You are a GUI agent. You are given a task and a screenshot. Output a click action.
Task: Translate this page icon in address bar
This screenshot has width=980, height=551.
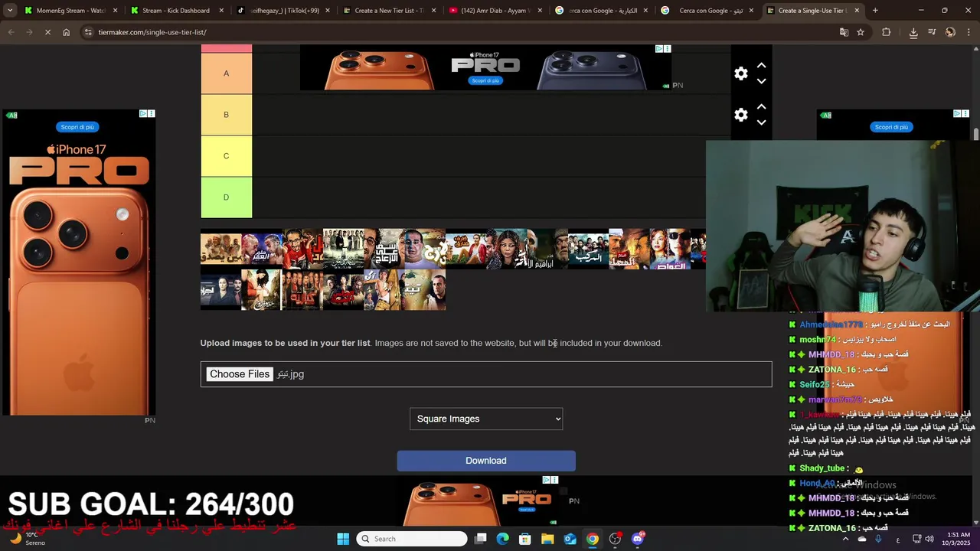[844, 32]
